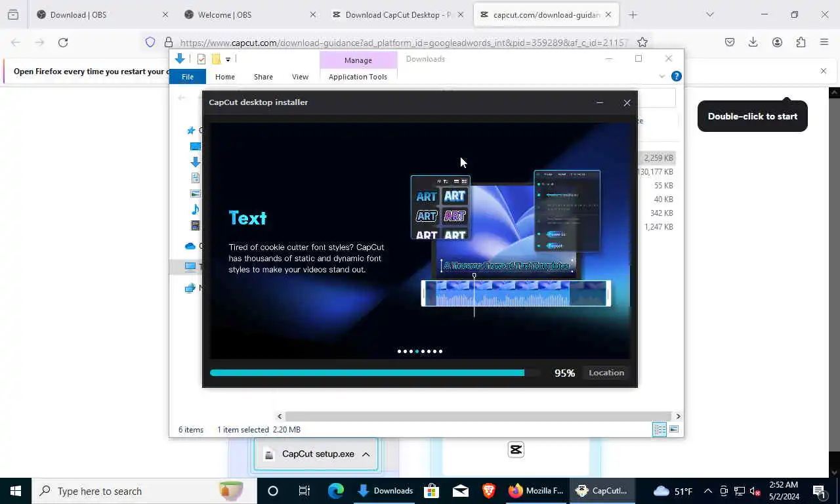This screenshot has width=840, height=504.
Task: Switch Explorer to large icons view
Action: pyautogui.click(x=674, y=429)
